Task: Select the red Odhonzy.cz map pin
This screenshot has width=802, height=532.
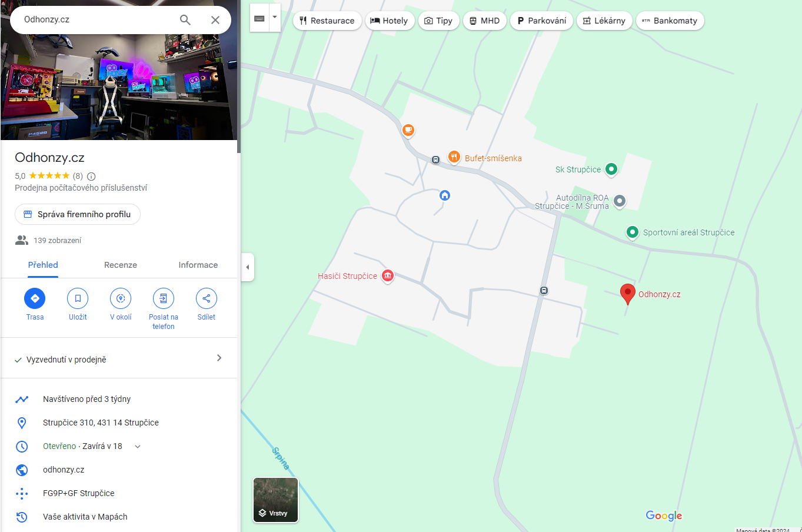Action: tap(628, 294)
